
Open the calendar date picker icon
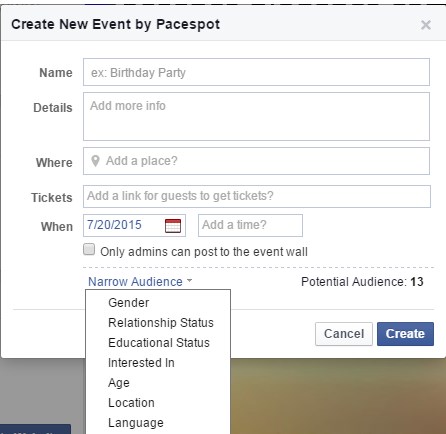(173, 226)
